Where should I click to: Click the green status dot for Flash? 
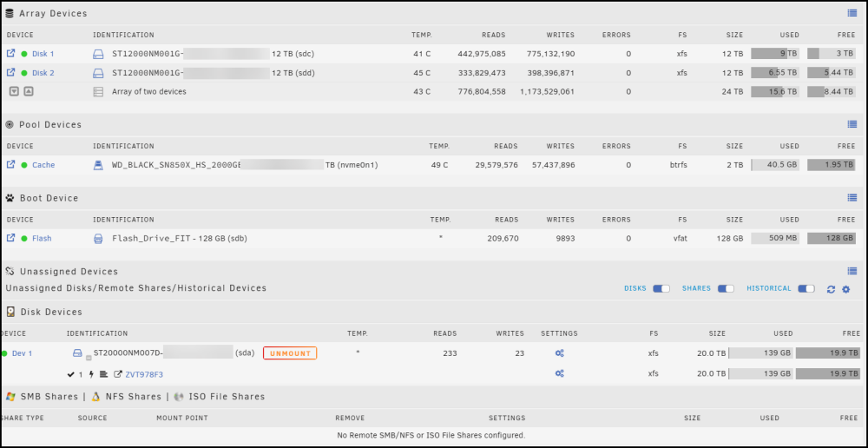click(x=23, y=239)
